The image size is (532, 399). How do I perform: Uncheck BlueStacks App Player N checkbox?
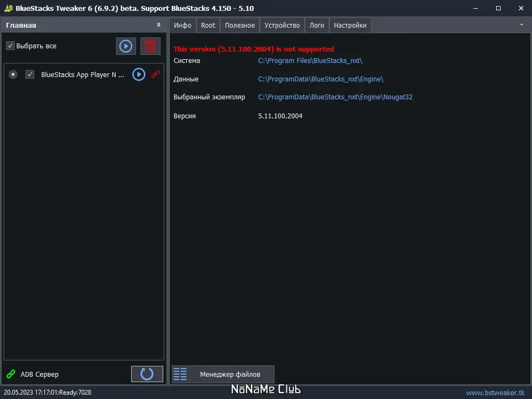pyautogui.click(x=30, y=74)
